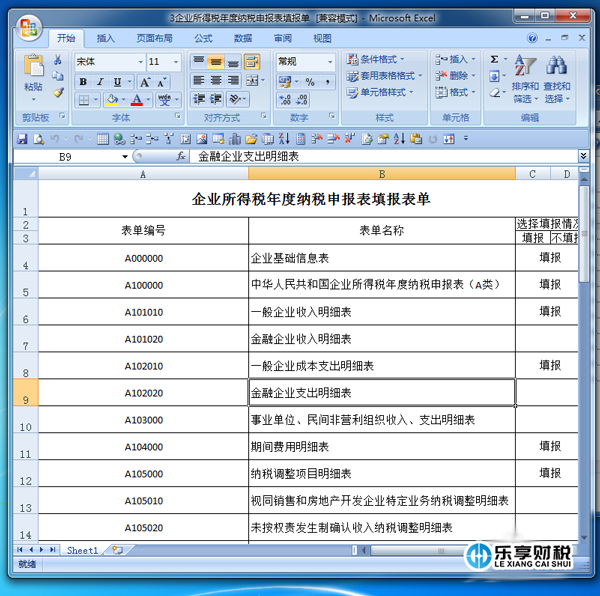Cut selection with scissors icon
The height and width of the screenshot is (596, 600).
58,60
